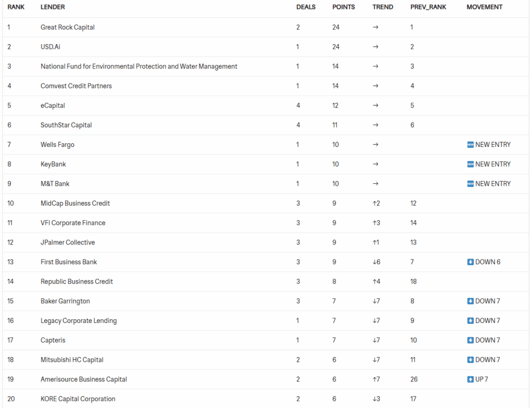532x408 pixels.
Task: Click the down movement icon for Capteris
Action: tap(470, 341)
